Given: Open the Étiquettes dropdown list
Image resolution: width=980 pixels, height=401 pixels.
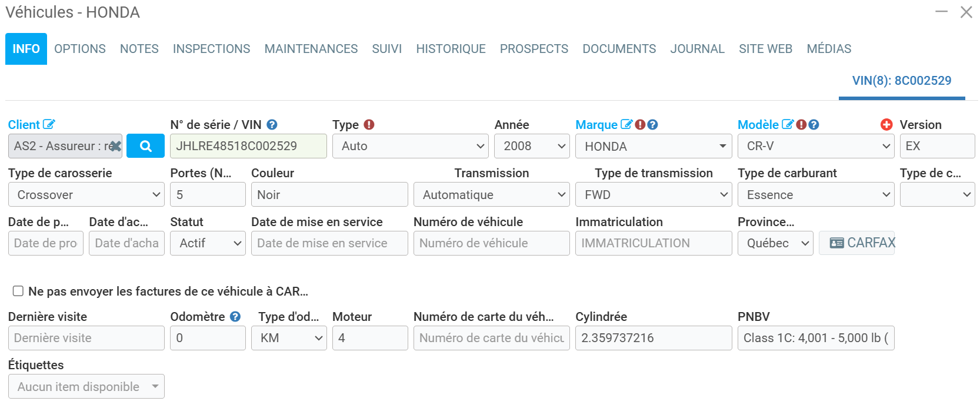Looking at the screenshot, I should coord(86,387).
